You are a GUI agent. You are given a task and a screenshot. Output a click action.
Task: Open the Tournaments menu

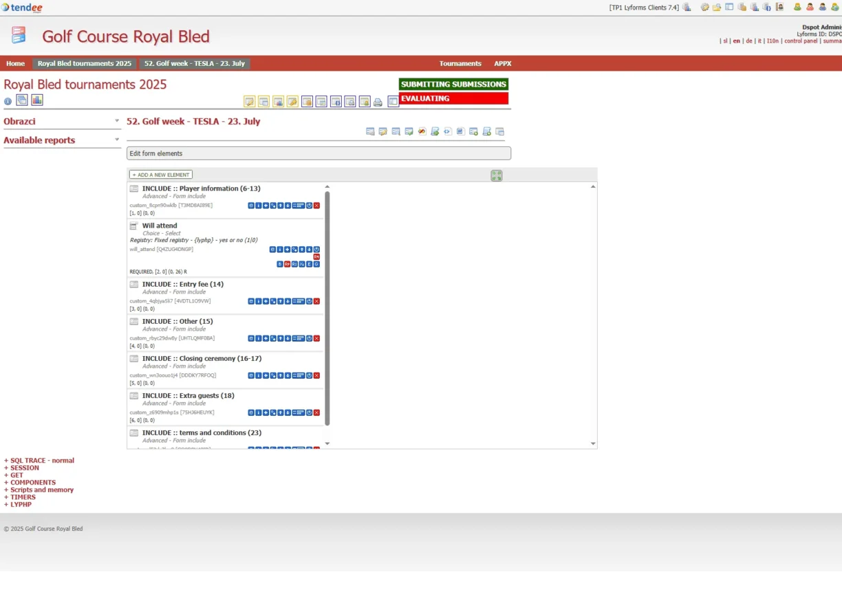click(x=460, y=63)
